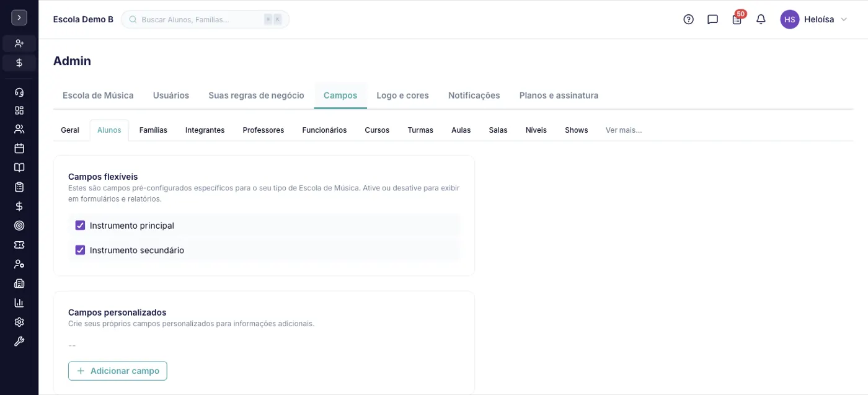The height and width of the screenshot is (395, 868).
Task: Expand the sidebar with the arrow button
Action: click(19, 18)
